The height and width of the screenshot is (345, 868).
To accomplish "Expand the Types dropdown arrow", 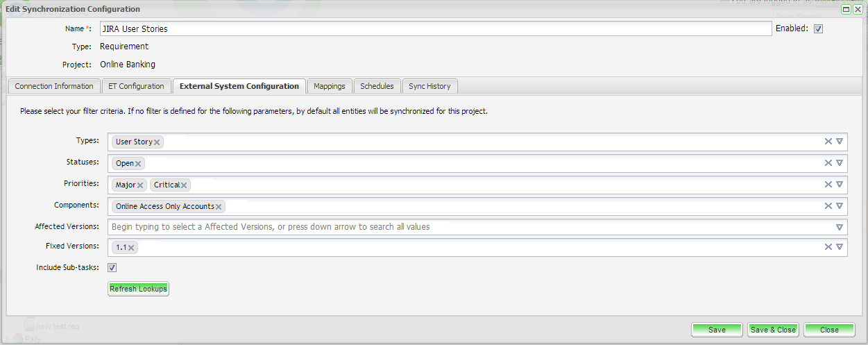I will (x=839, y=142).
